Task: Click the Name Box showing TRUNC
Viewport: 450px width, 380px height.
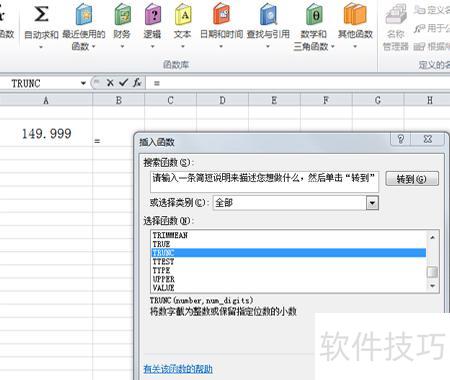Action: click(x=40, y=83)
